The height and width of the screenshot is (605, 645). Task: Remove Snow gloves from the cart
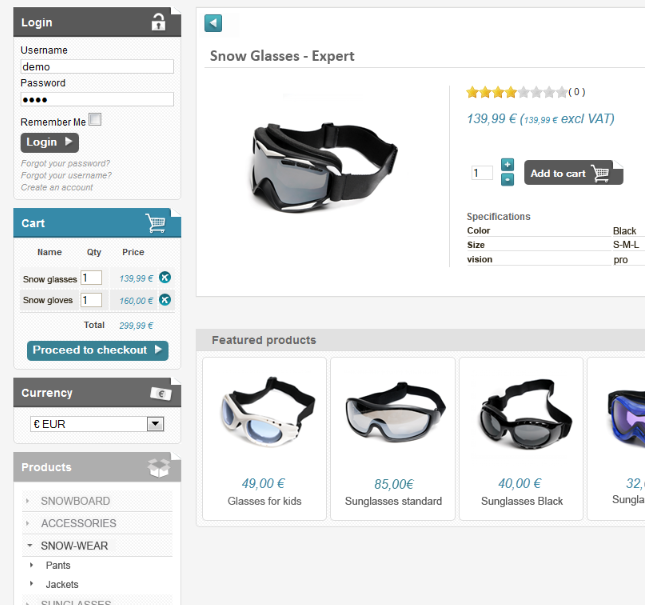pos(165,300)
